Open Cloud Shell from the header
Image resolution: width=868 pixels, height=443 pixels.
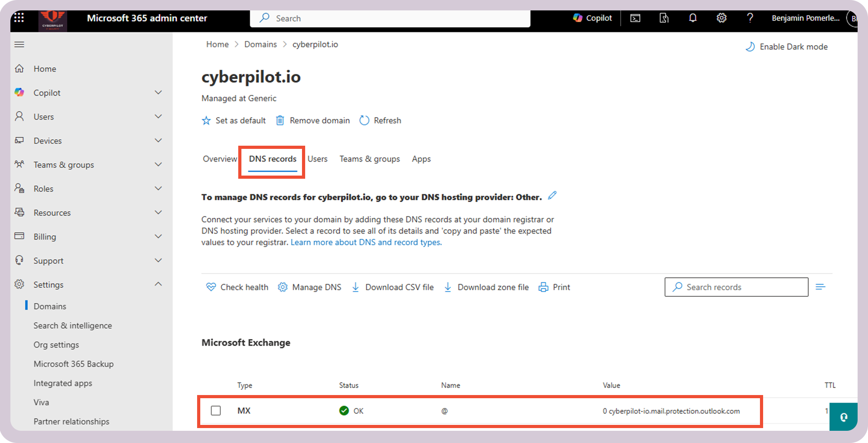[x=635, y=18]
